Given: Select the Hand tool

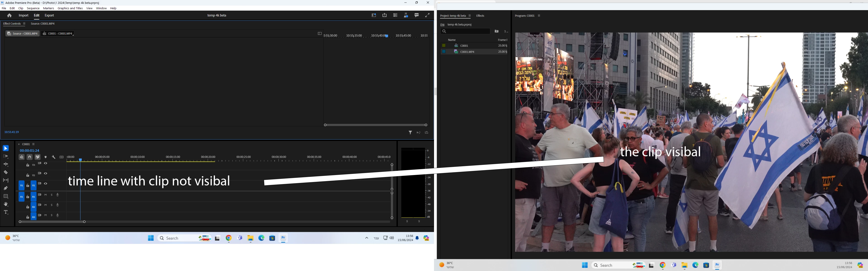Looking at the screenshot, I should point(6,204).
